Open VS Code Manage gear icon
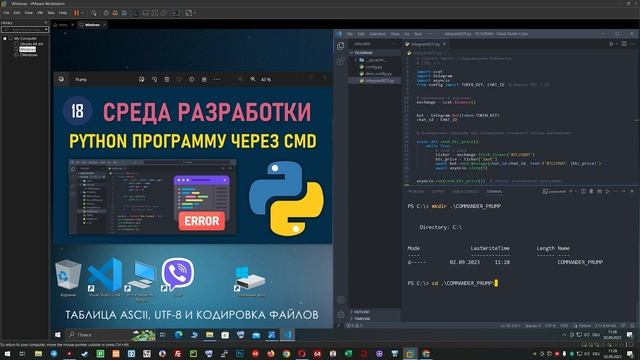The height and width of the screenshot is (360, 640). point(340,315)
